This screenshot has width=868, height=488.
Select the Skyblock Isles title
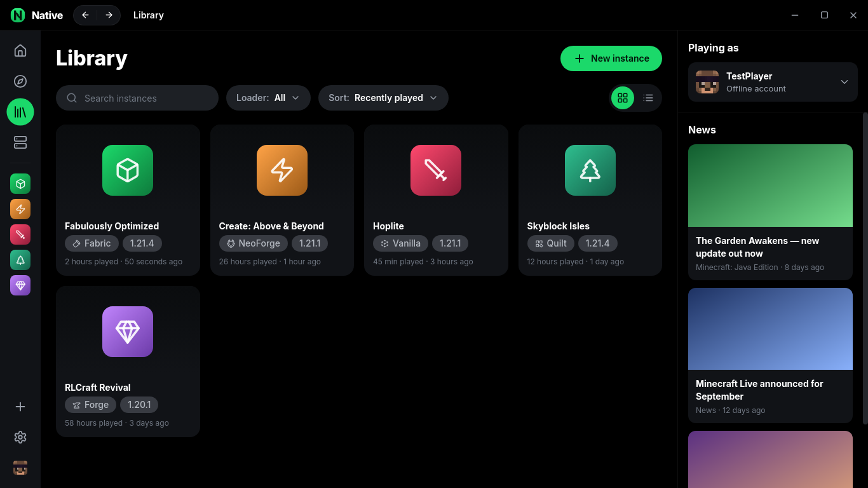[x=559, y=226]
